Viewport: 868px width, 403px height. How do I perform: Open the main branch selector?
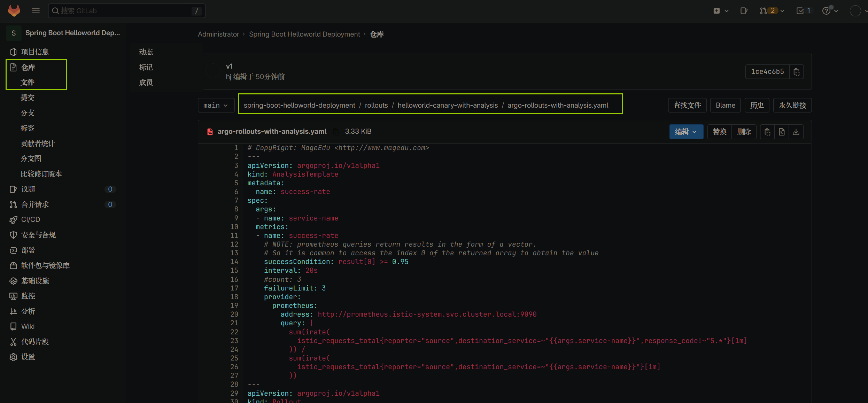[216, 105]
